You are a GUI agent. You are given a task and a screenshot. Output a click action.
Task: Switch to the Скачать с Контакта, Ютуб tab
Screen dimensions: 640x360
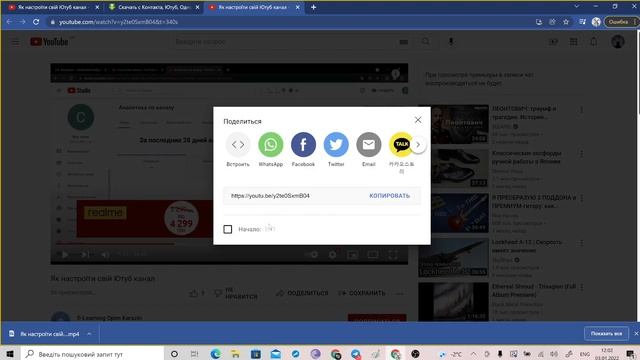tap(153, 7)
